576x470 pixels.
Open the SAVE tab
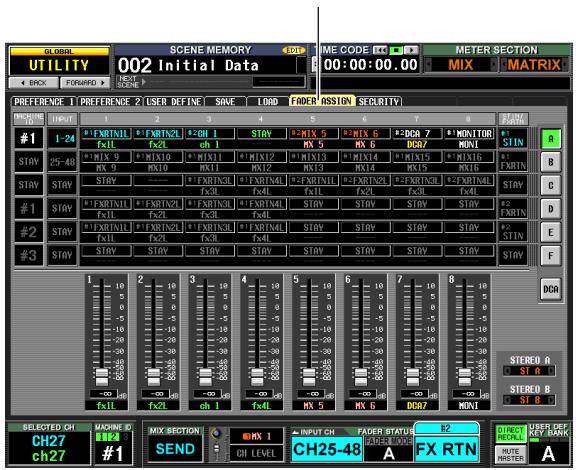[x=225, y=102]
